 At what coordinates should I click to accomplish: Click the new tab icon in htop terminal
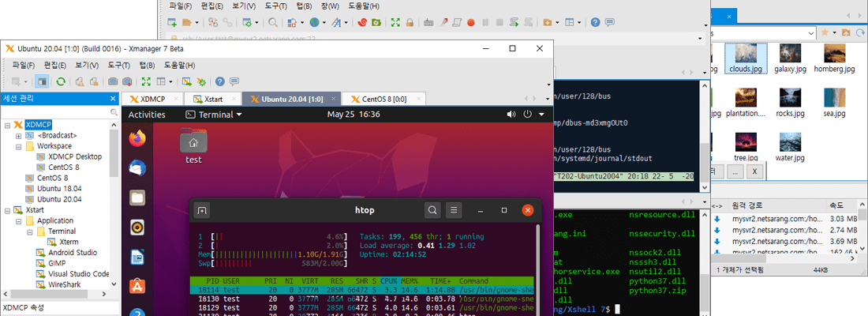click(202, 210)
